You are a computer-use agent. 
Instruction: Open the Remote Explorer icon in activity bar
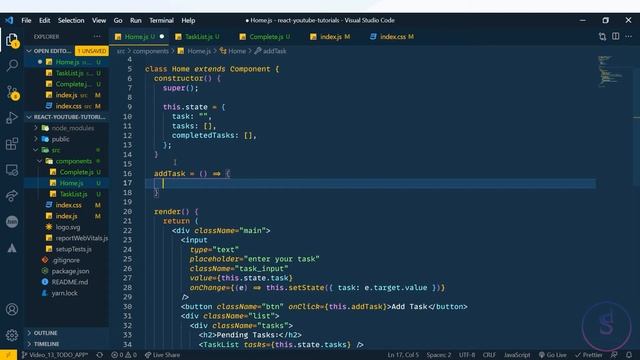12,170
